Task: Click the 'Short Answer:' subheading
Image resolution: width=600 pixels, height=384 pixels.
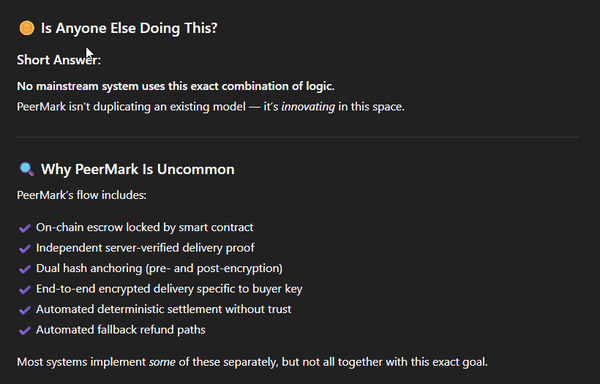Action: [59, 60]
